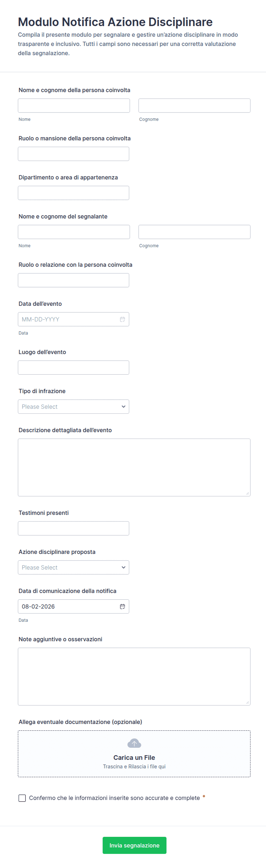Submit with Invia segnalazione button
This screenshot has height=868, width=266.
tap(134, 845)
